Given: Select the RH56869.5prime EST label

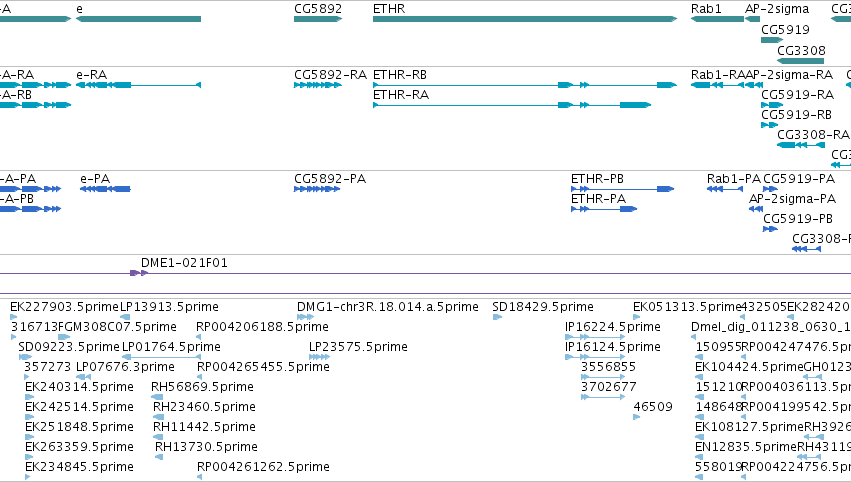Looking at the screenshot, I should [x=202, y=386].
